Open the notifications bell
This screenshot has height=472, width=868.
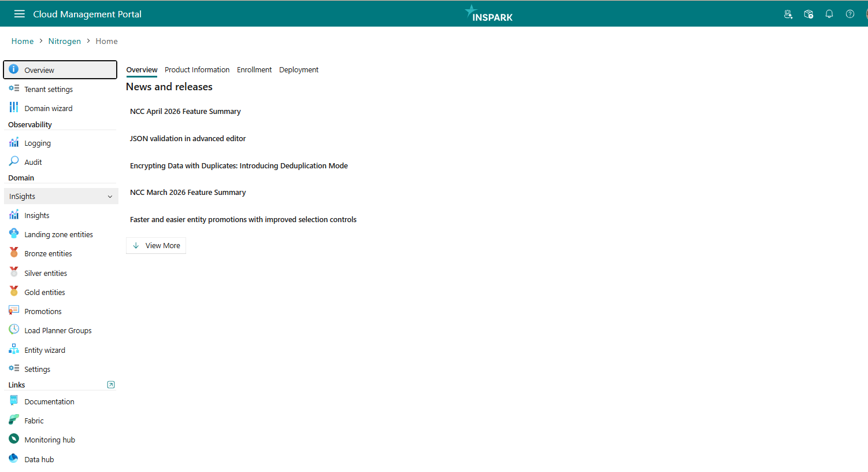pyautogui.click(x=829, y=14)
